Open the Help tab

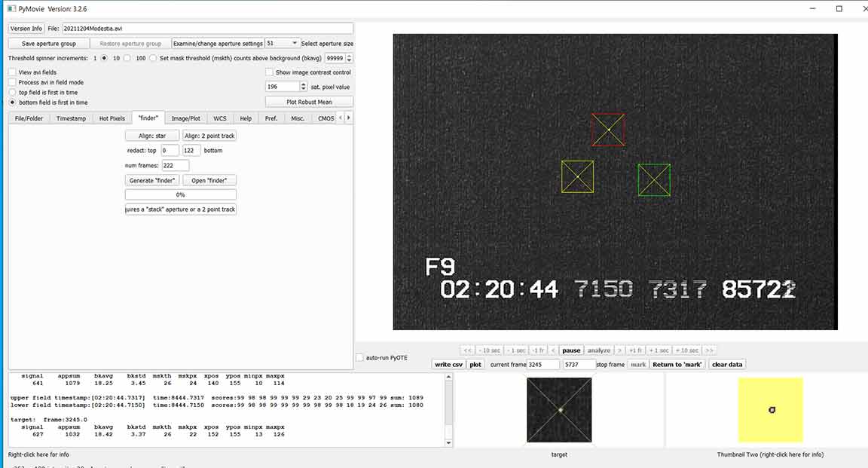[x=245, y=118]
